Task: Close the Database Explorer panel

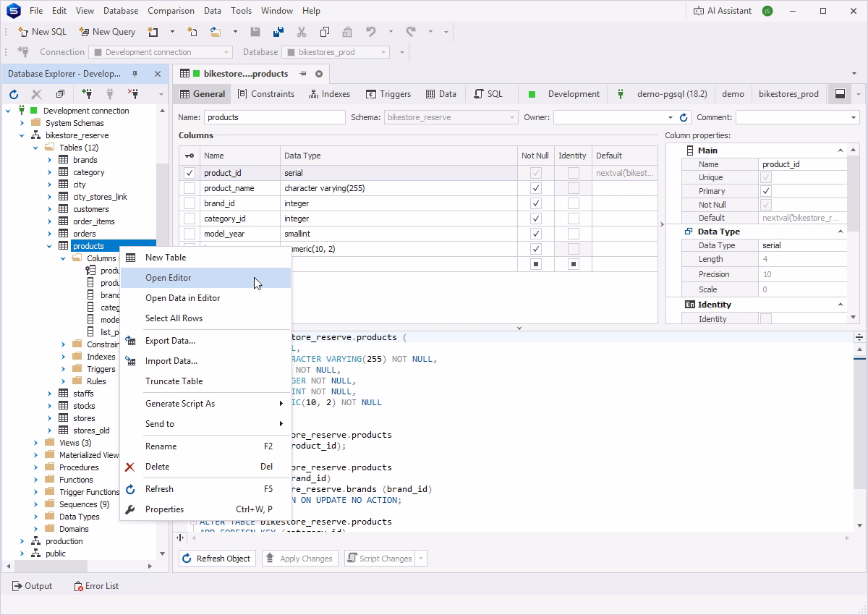Action: pos(158,74)
